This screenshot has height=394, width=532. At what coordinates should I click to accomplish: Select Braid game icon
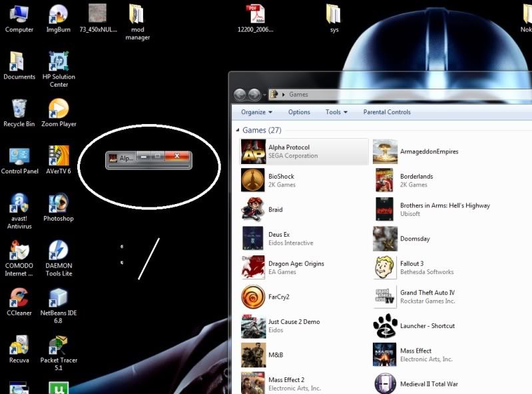point(253,209)
